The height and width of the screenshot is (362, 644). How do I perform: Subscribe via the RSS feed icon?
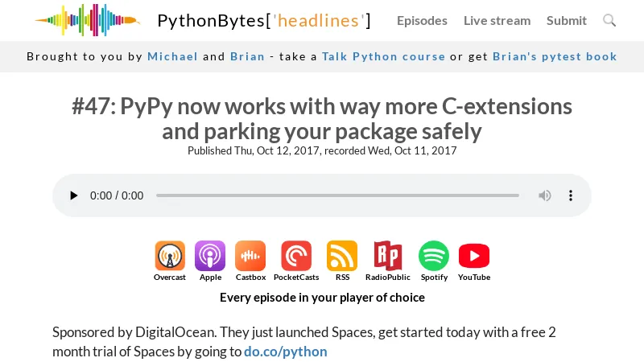342,257
